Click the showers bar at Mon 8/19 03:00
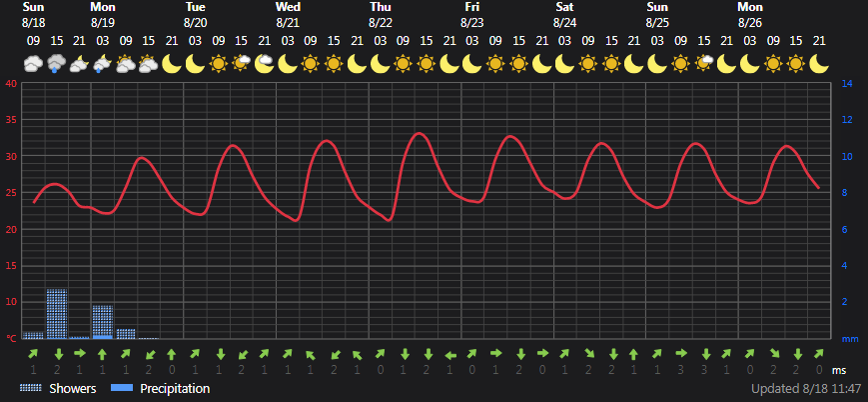The height and width of the screenshot is (402, 868). pos(103,322)
